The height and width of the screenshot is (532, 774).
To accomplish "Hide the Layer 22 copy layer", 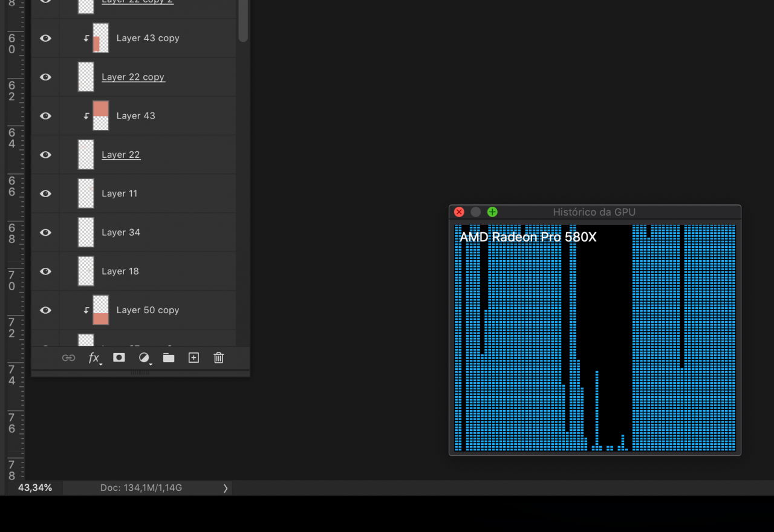I will (45, 77).
